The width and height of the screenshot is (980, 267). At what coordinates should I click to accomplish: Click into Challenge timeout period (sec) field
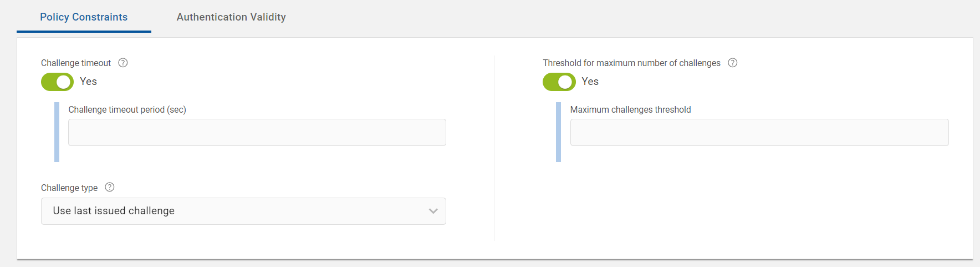(x=257, y=133)
